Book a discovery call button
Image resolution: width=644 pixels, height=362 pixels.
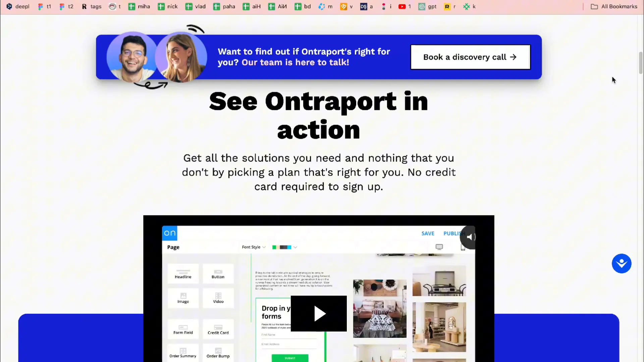tap(470, 57)
